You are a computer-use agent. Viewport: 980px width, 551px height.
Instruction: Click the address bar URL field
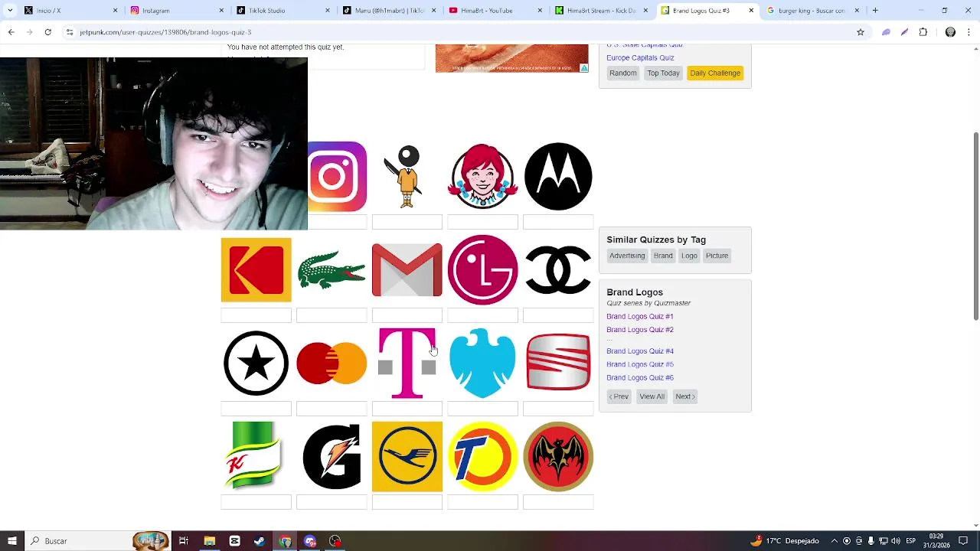[x=465, y=32]
